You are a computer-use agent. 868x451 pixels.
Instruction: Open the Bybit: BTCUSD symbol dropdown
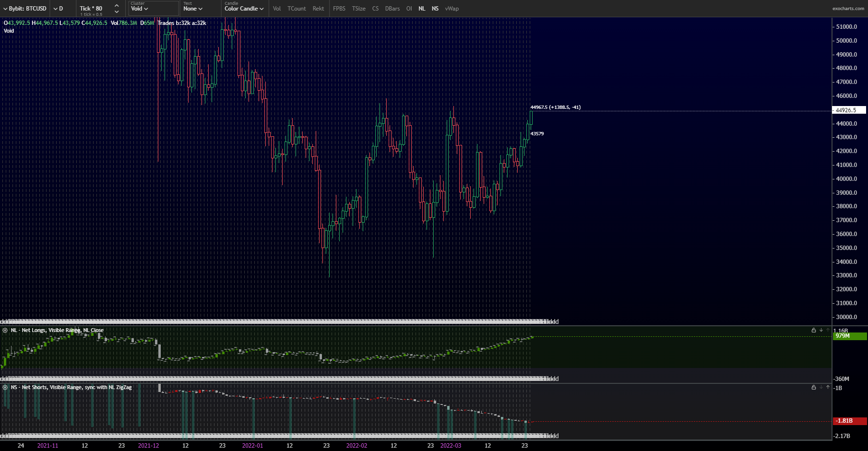pos(25,9)
